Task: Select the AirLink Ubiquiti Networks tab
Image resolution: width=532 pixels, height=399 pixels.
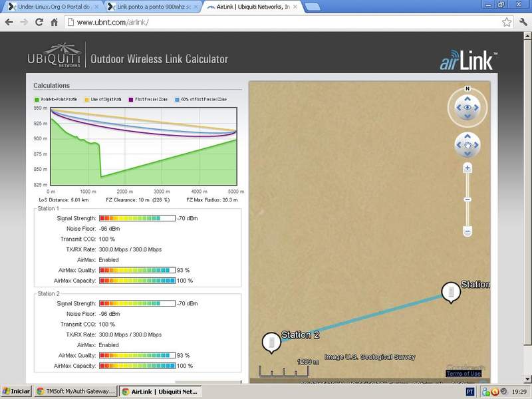Action: point(253,7)
